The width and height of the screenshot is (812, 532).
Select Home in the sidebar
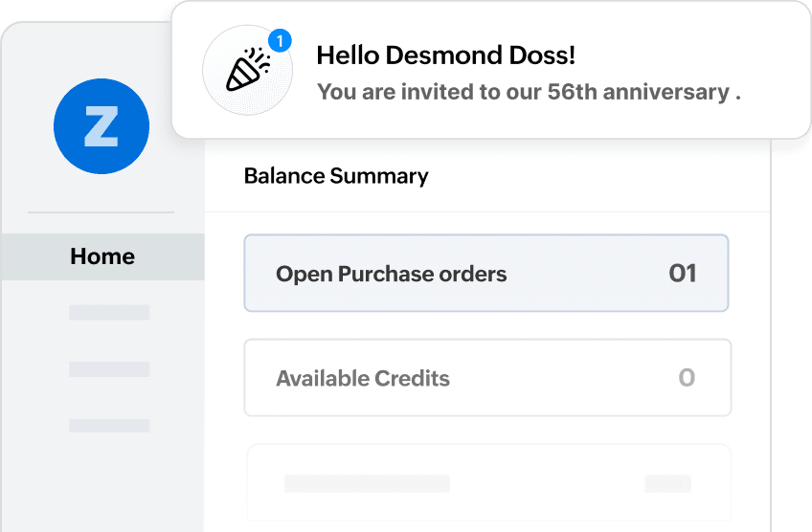click(102, 256)
